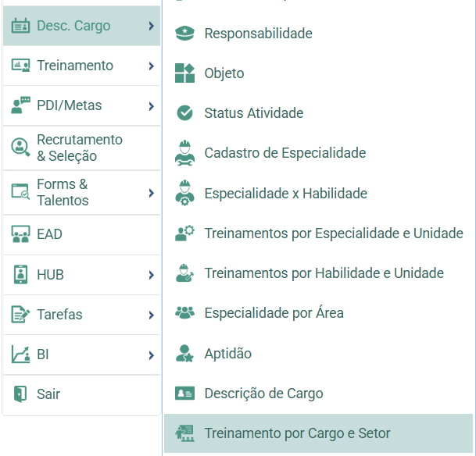The image size is (476, 456).
Task: Expand the Treinamento submenu arrow
Action: click(x=151, y=66)
